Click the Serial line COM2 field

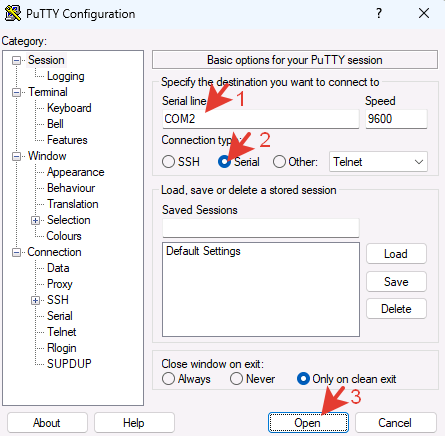coord(261,119)
